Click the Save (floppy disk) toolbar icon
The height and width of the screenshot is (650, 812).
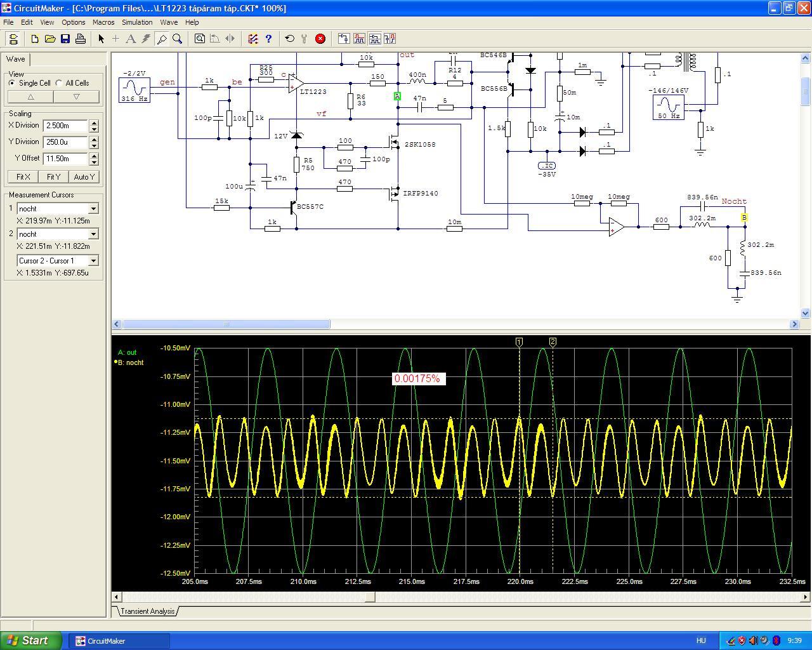pos(65,39)
